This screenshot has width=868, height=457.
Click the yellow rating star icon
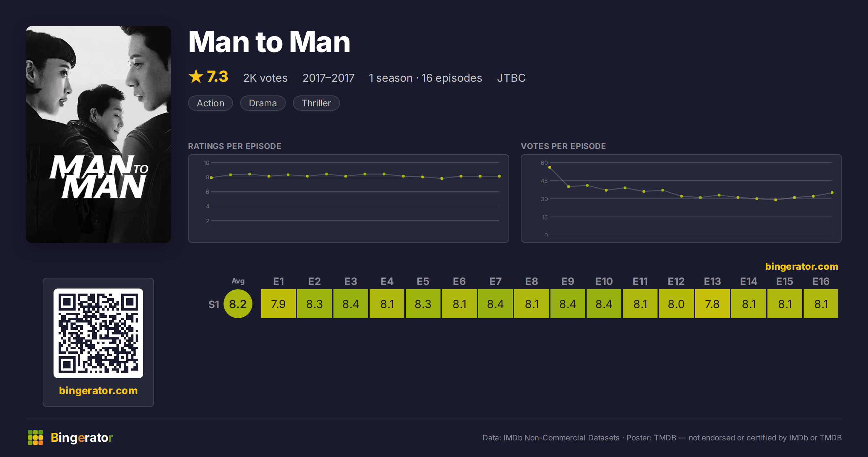tap(196, 76)
